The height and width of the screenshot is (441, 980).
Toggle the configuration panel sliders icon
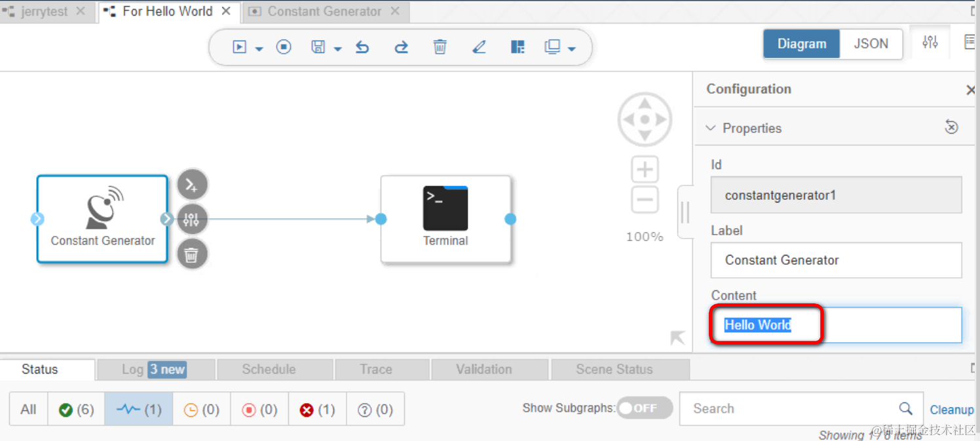(930, 43)
